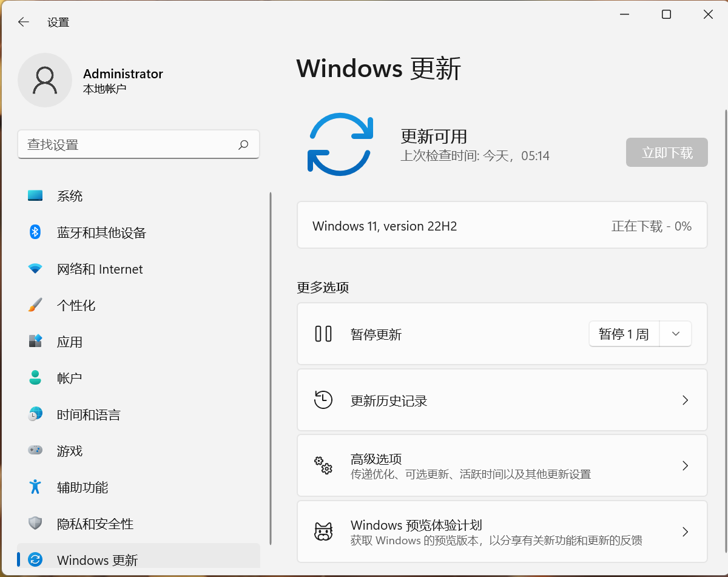Open the 暂停更新 duration dropdown

tap(675, 333)
